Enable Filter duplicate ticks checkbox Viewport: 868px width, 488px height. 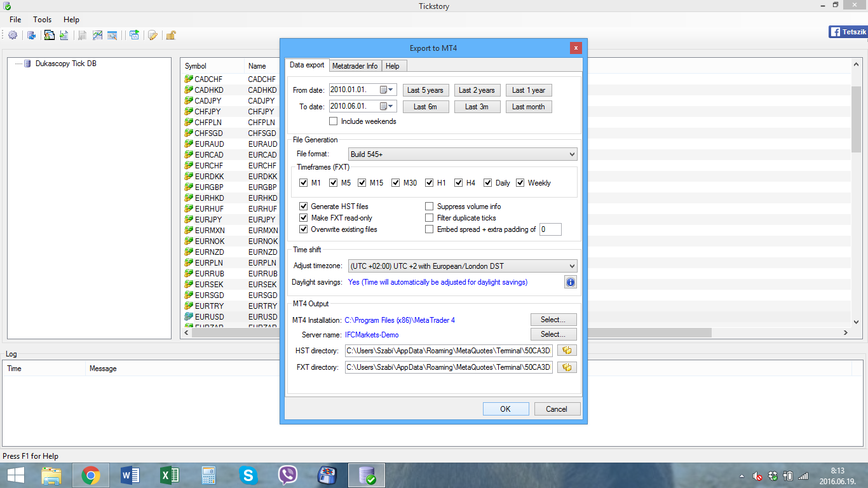click(430, 218)
